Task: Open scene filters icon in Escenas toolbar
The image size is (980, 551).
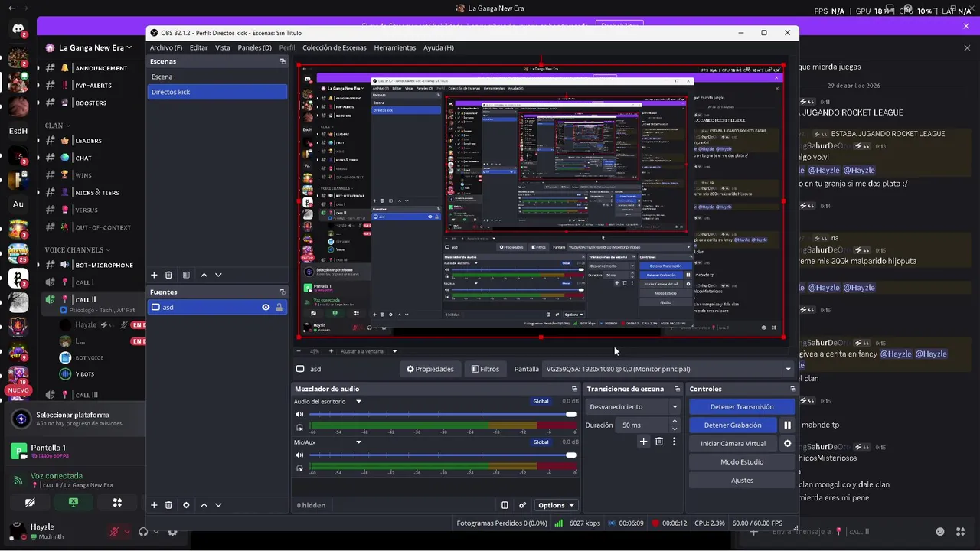Action: click(186, 275)
